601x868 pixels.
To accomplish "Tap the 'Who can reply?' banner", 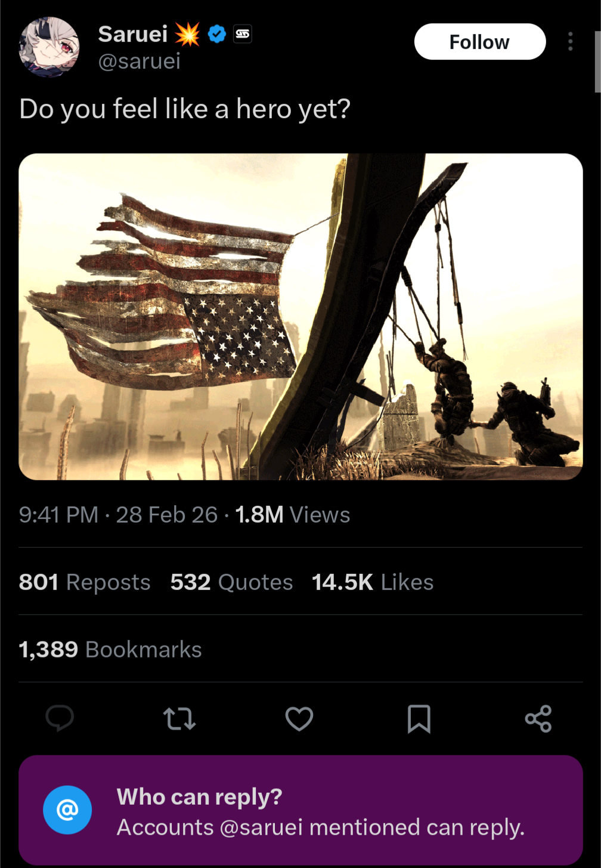I will 300,811.
